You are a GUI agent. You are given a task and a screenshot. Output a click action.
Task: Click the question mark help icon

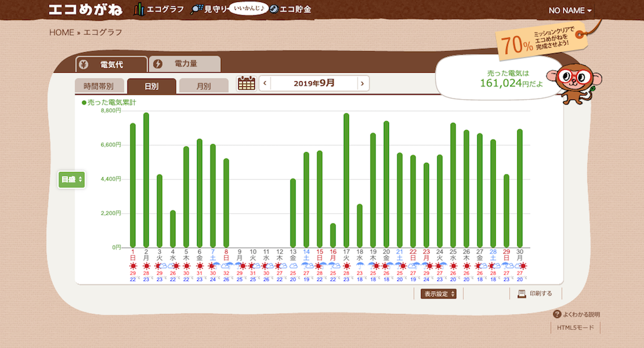tap(557, 314)
